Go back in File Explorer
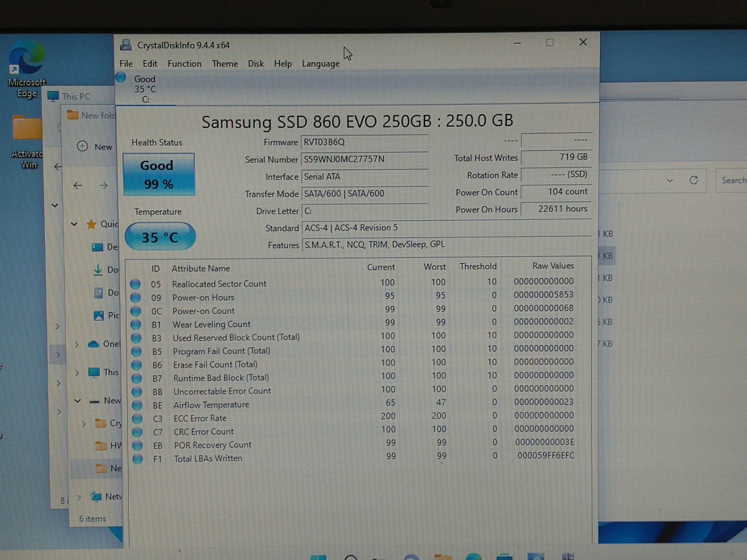747x560 pixels. click(x=78, y=186)
